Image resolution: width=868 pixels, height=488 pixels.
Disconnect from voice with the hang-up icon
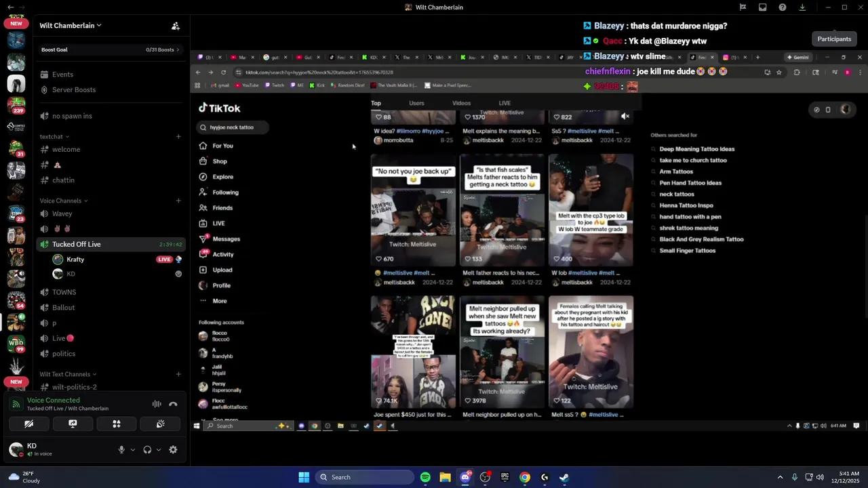click(173, 404)
